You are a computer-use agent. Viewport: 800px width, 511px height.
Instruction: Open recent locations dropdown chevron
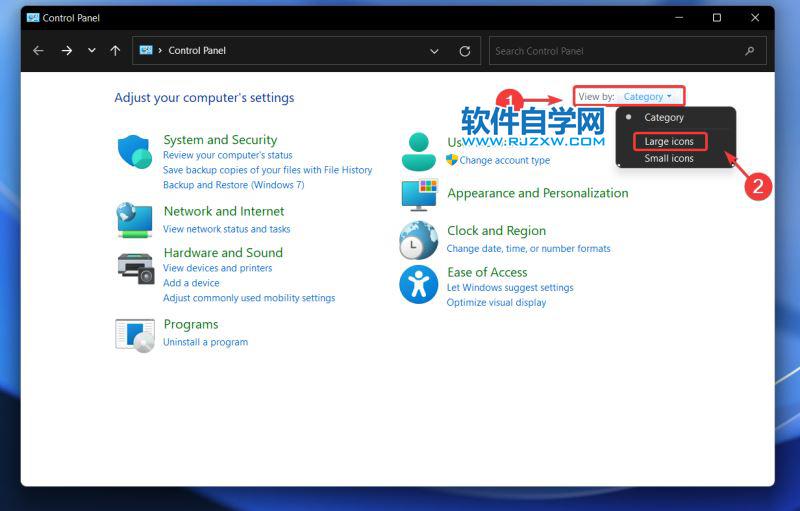coord(91,50)
